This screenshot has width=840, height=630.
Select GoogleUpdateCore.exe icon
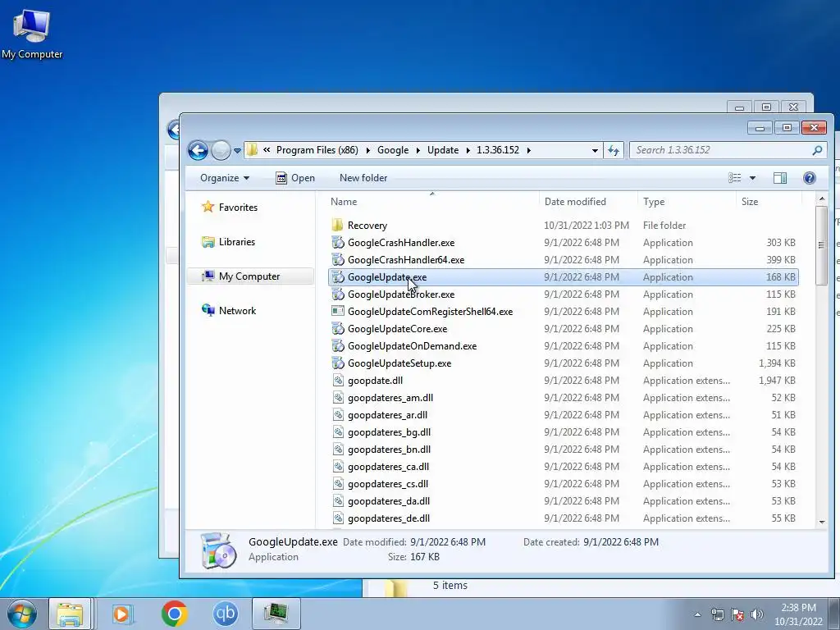tap(337, 328)
